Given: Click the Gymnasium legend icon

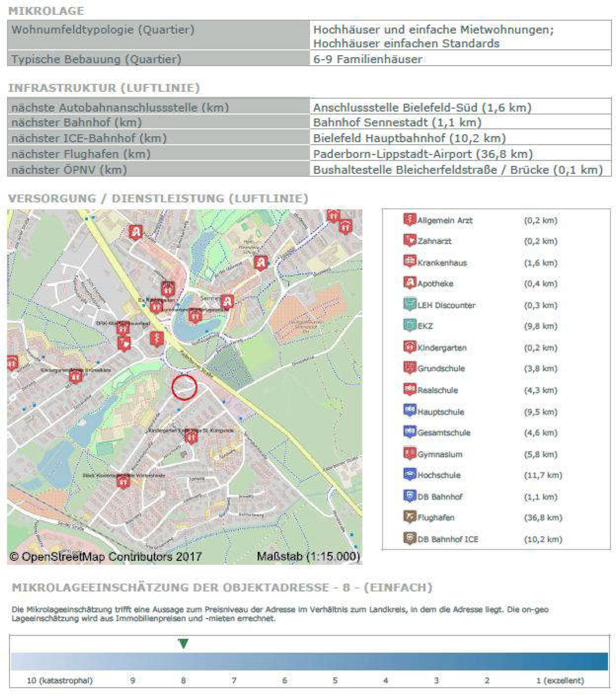Looking at the screenshot, I should (410, 453).
